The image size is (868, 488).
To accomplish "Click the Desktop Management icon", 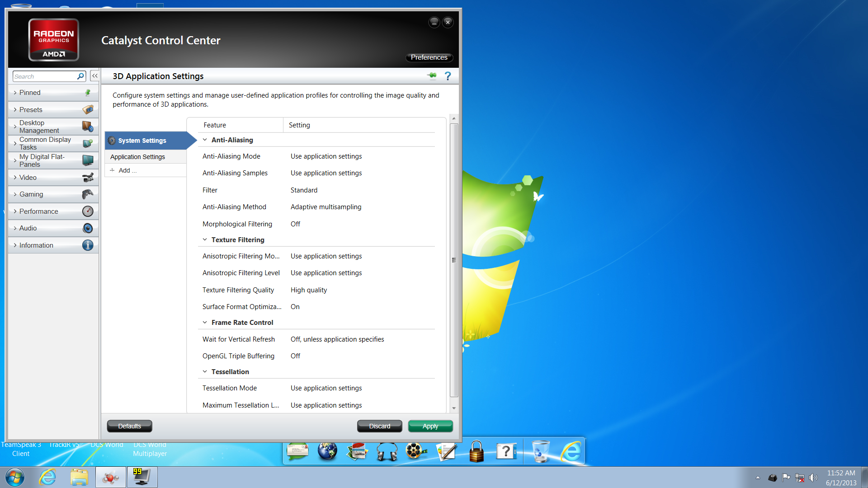I will 88,127.
